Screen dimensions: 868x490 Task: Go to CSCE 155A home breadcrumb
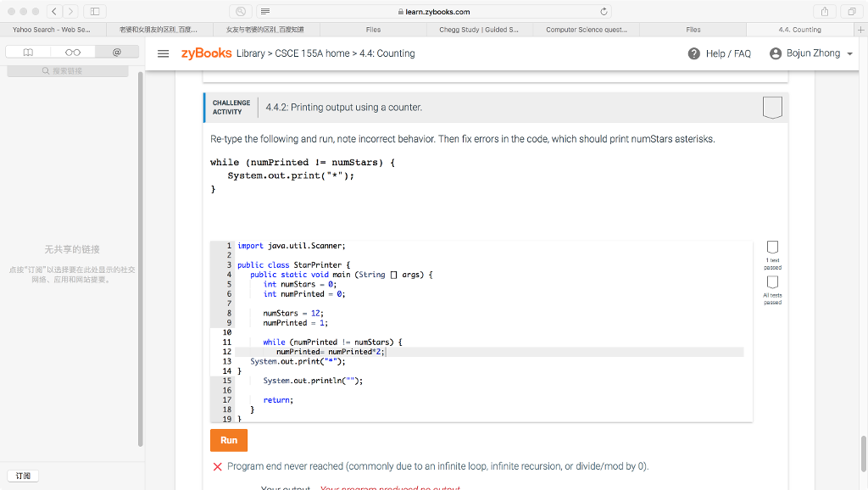pos(312,53)
